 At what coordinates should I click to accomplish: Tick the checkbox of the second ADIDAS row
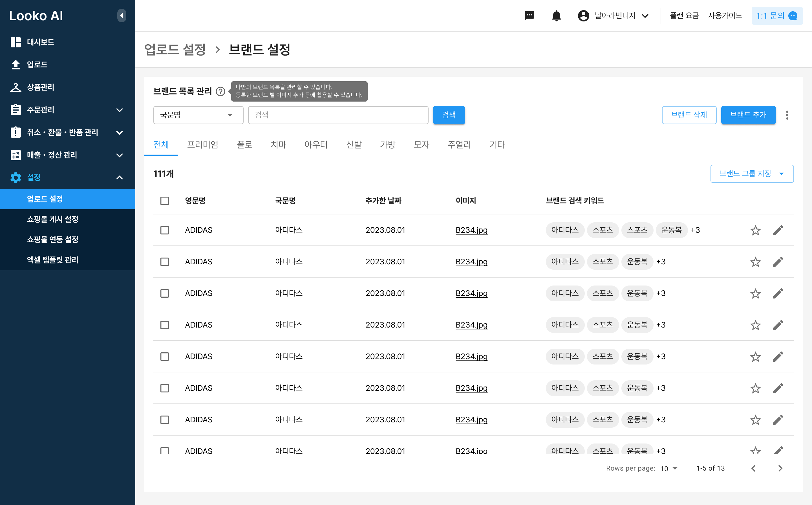[165, 262]
